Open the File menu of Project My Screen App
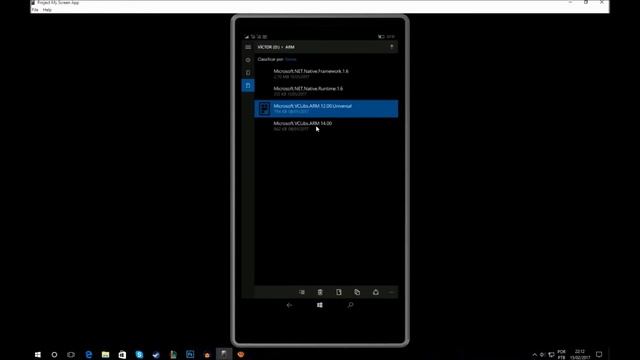This screenshot has width=640, height=360. pyautogui.click(x=35, y=10)
